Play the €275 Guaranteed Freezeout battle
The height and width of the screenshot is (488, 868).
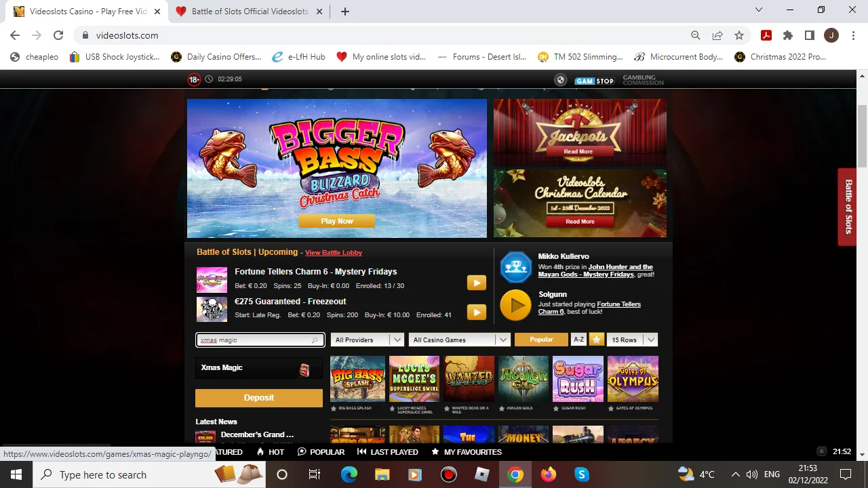coord(476,312)
